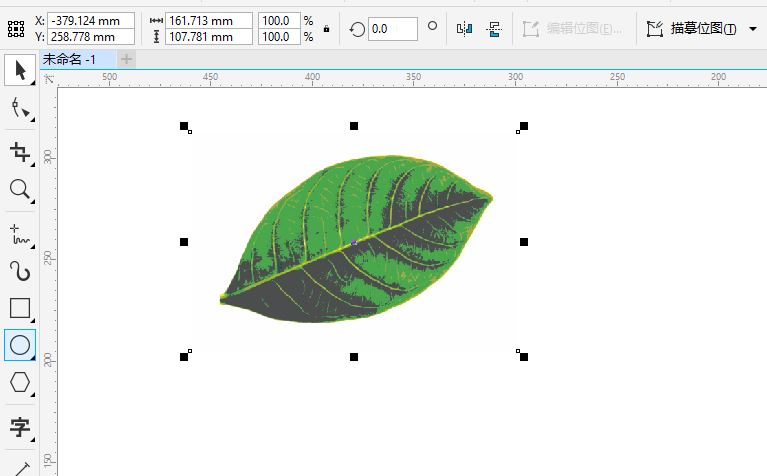Click the bottom-center selection handle
Image resolution: width=767 pixels, height=476 pixels.
point(354,357)
